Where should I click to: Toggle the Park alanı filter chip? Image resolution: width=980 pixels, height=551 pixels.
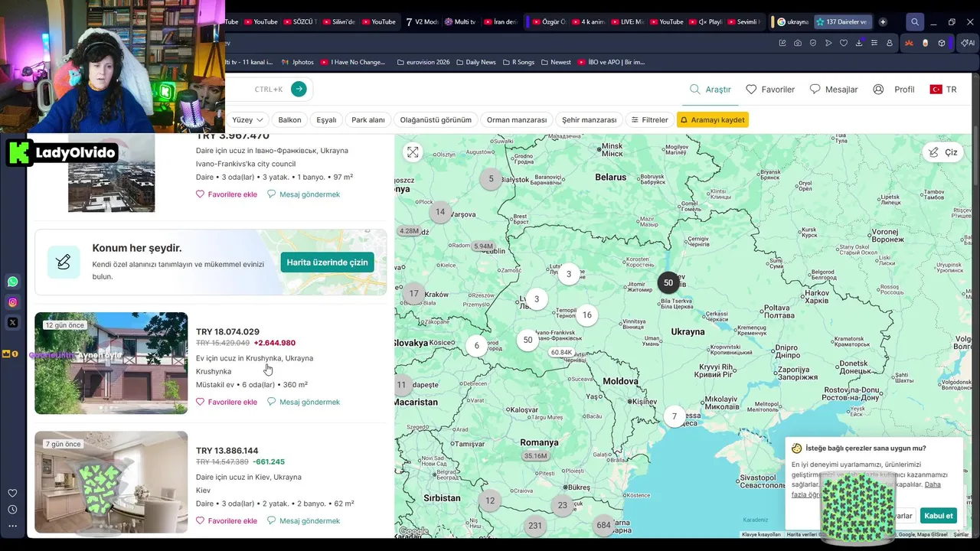click(368, 119)
